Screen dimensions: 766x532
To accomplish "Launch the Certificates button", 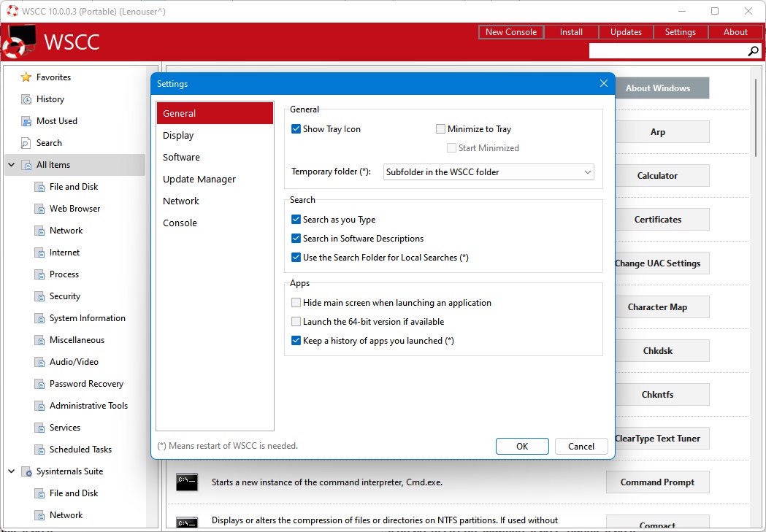I will [662, 220].
